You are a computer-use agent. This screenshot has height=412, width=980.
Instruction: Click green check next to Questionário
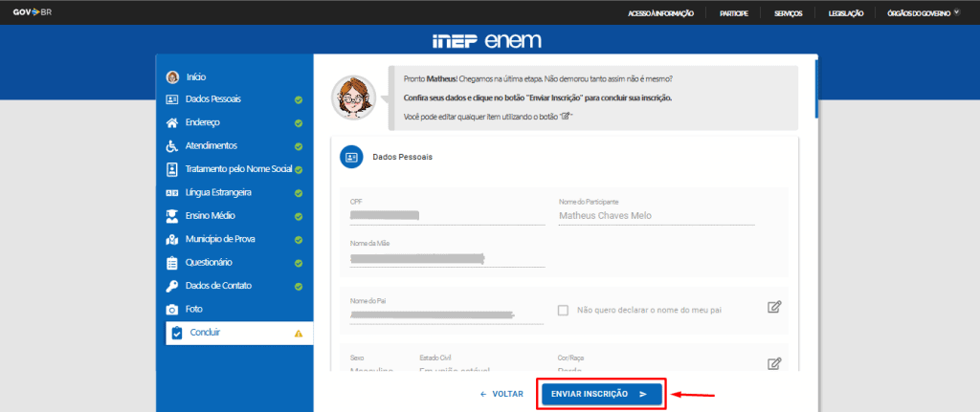[x=299, y=264]
